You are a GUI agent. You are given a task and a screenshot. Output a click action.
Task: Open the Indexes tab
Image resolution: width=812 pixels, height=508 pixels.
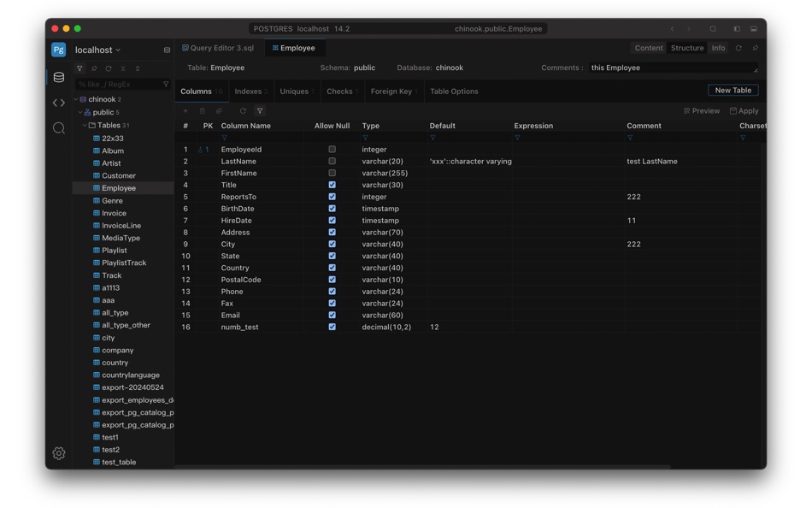pos(250,92)
